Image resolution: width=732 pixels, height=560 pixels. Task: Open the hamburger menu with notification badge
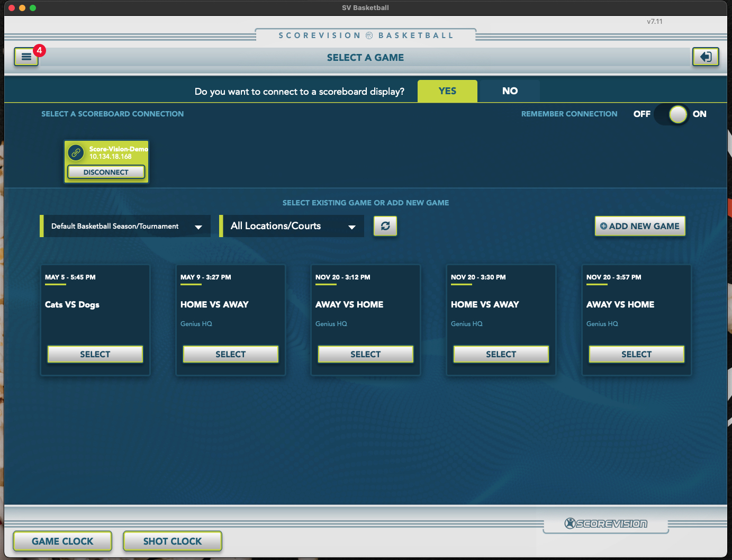(x=26, y=57)
